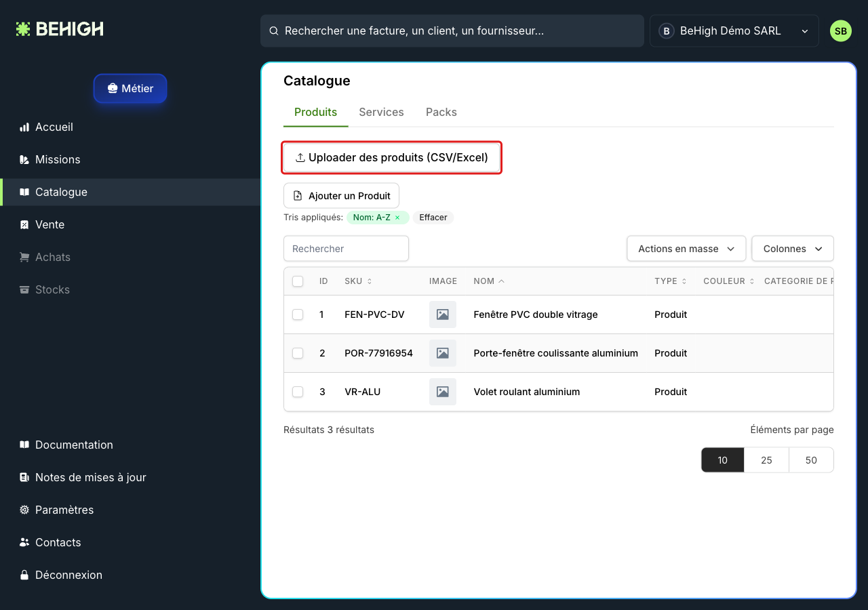The image size is (868, 610).
Task: Switch to the Packs tab
Action: pos(441,113)
